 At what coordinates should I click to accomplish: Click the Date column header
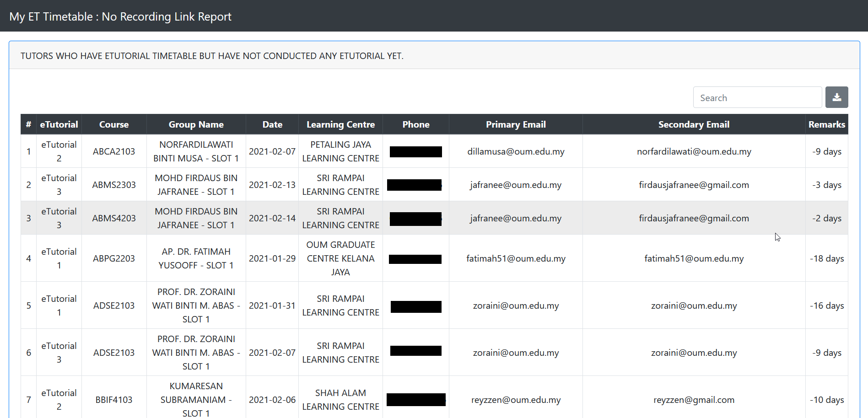pos(272,124)
